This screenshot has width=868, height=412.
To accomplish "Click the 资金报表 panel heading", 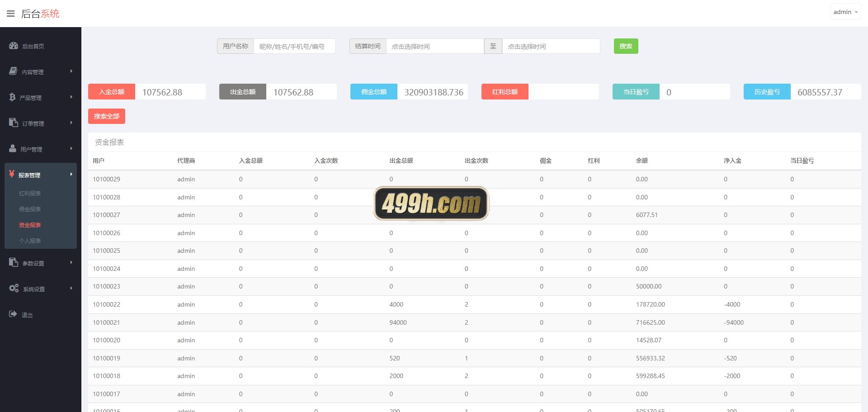I will (x=109, y=142).
